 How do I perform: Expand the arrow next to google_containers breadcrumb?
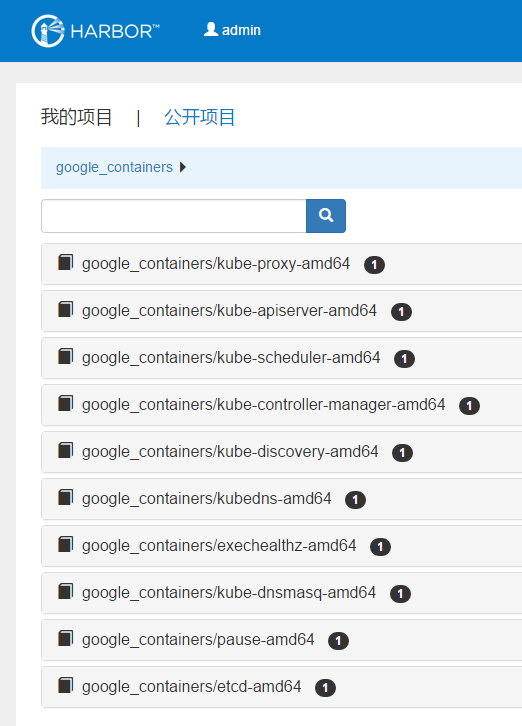183,167
